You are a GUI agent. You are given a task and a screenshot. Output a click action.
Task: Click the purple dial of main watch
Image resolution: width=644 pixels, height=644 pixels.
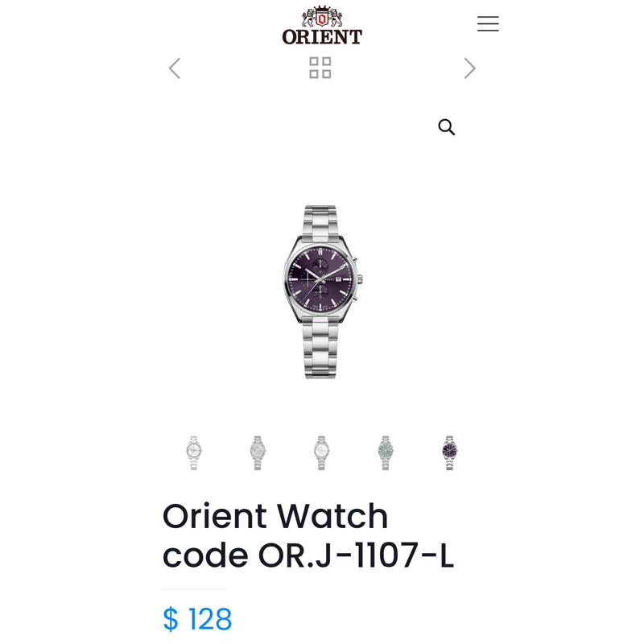pyautogui.click(x=320, y=279)
